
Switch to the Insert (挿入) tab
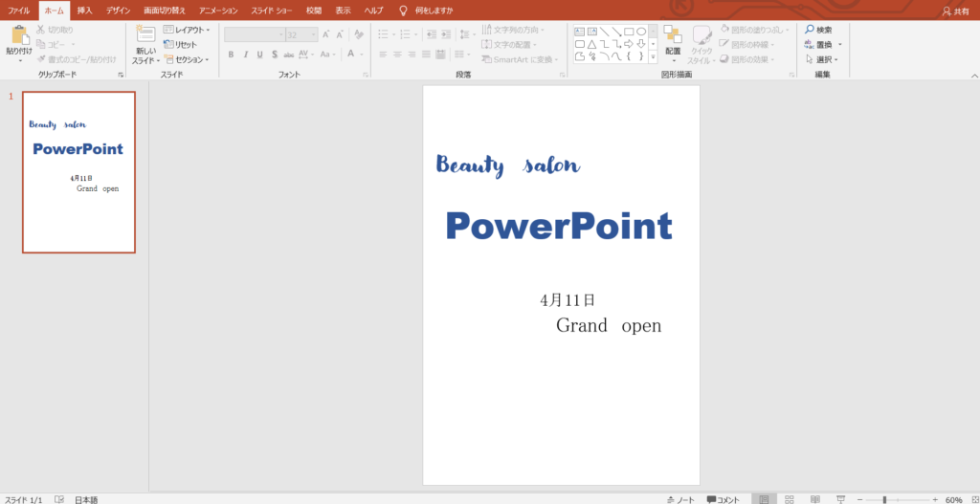(84, 11)
